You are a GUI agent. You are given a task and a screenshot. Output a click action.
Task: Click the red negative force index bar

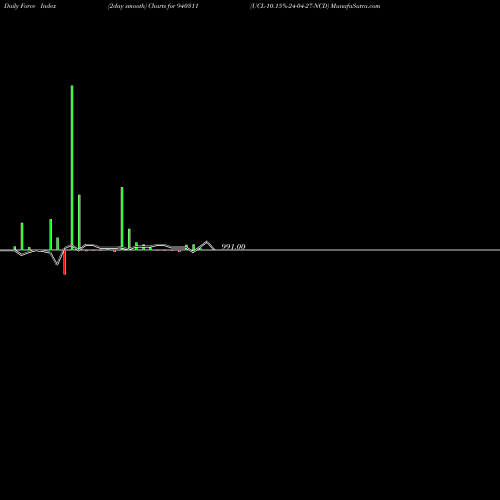pyautogui.click(x=65, y=262)
